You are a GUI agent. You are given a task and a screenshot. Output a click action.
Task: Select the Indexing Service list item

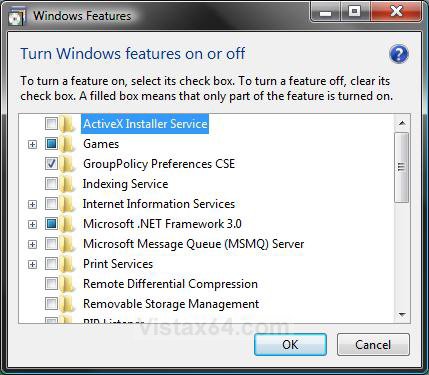[125, 184]
